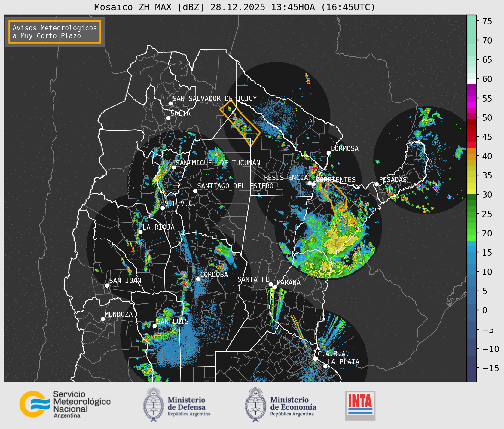Select the FORMOSA city label
The width and height of the screenshot is (504, 429).
(345, 148)
